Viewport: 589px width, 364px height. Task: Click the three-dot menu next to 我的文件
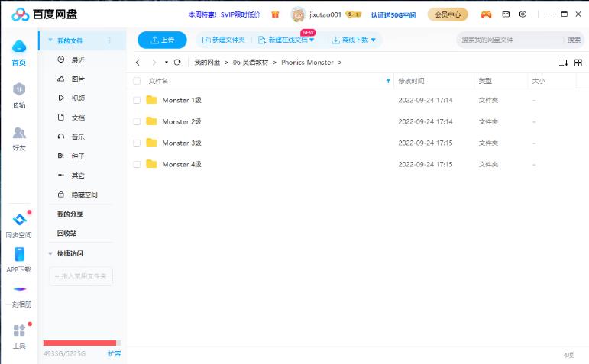tap(110, 40)
